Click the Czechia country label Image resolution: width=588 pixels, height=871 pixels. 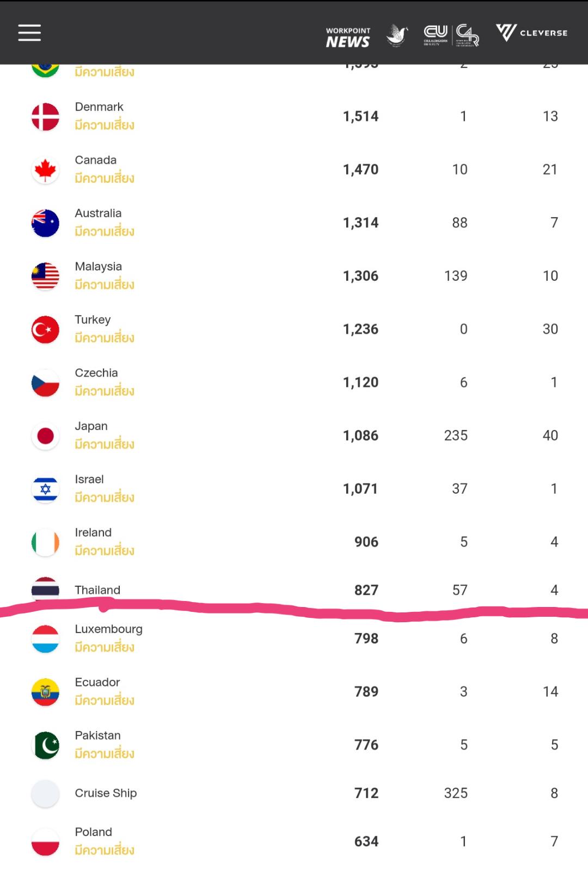click(96, 373)
